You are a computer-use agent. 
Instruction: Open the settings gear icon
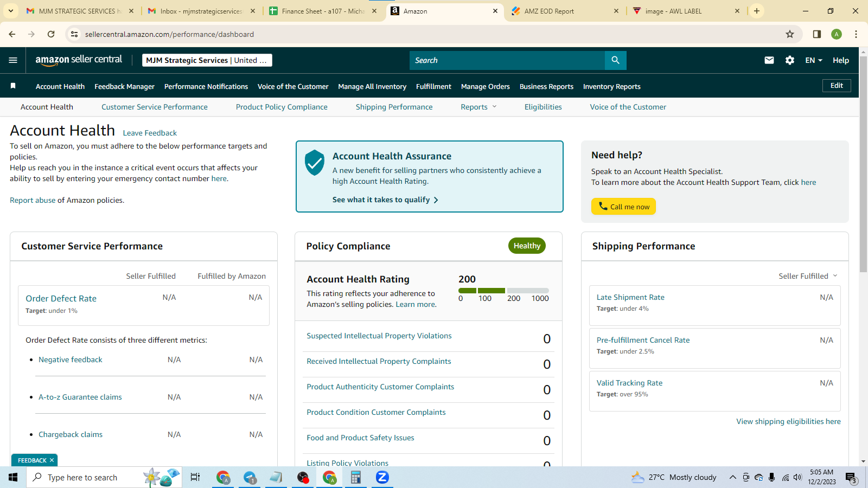point(790,60)
